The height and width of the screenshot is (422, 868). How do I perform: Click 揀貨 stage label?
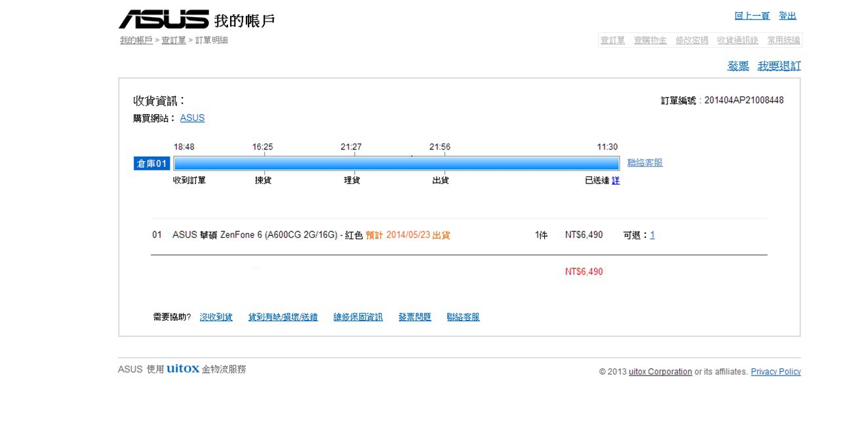click(x=263, y=180)
